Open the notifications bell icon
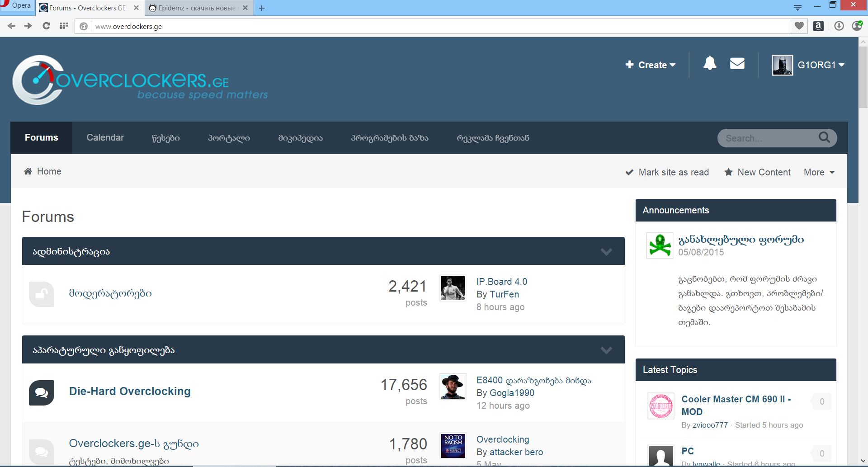The height and width of the screenshot is (467, 868). (710, 64)
